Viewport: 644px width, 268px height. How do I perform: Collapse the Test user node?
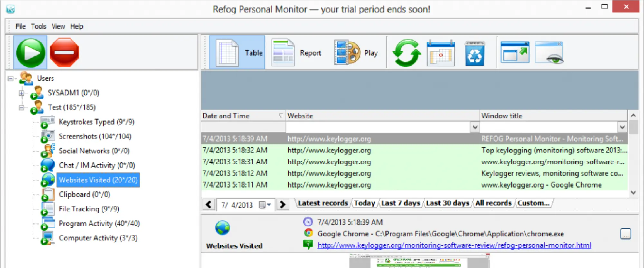click(22, 107)
